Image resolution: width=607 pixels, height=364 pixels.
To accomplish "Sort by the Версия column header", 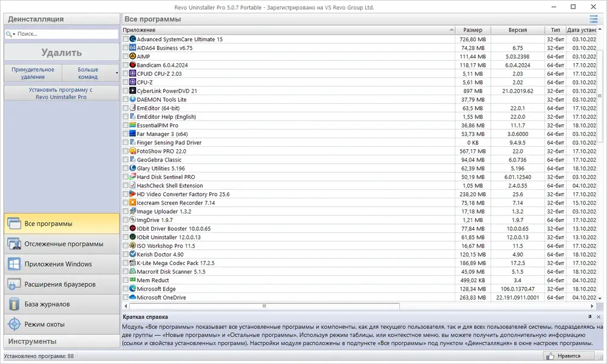I will pyautogui.click(x=518, y=30).
